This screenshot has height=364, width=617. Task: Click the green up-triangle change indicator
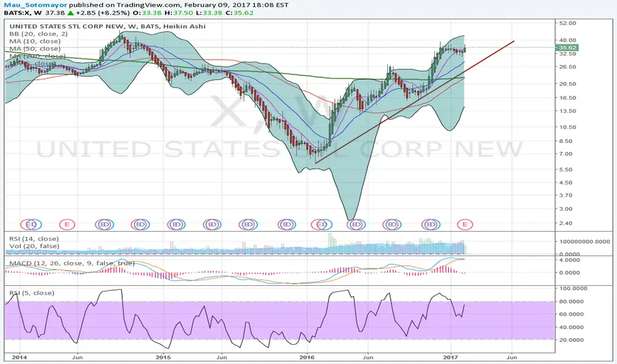(x=70, y=13)
